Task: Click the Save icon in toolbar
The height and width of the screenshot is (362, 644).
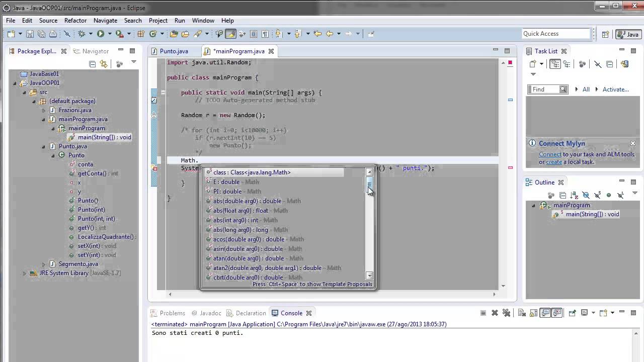Action: click(x=30, y=34)
